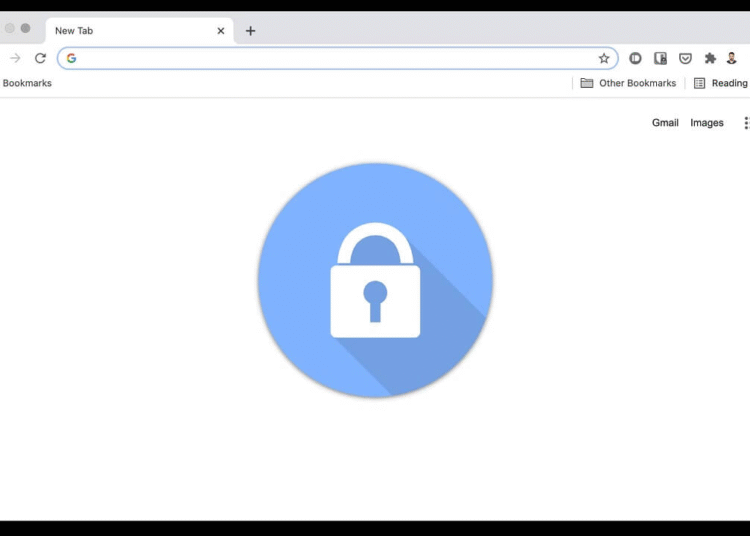Click the round extension icon beside star
The height and width of the screenshot is (536, 750).
[635, 58]
